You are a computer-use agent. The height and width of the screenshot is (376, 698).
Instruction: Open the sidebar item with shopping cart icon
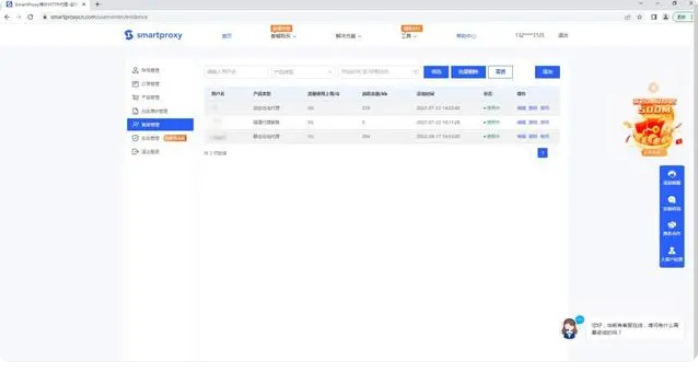point(146,97)
